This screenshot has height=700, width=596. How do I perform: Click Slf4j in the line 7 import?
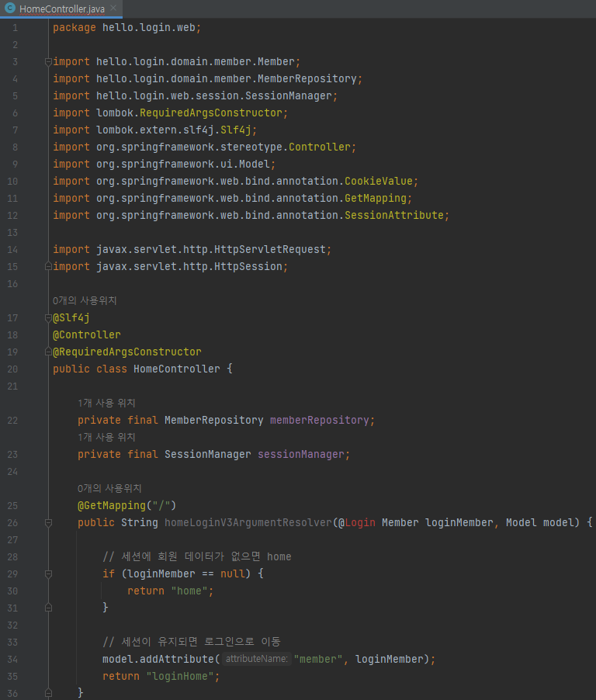pos(236,130)
